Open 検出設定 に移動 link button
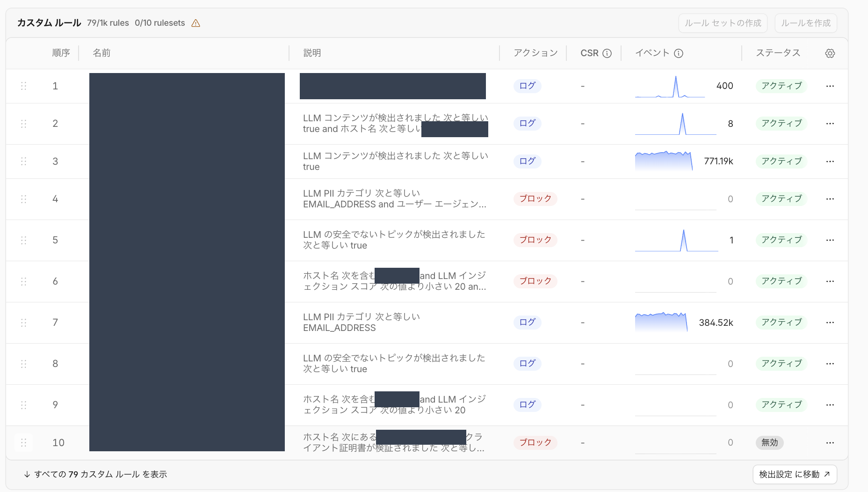 [x=795, y=474]
